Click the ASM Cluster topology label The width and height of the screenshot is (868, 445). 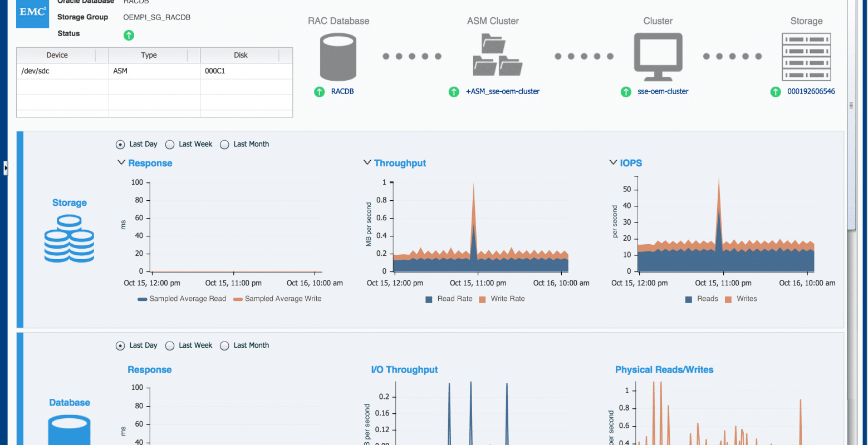493,21
